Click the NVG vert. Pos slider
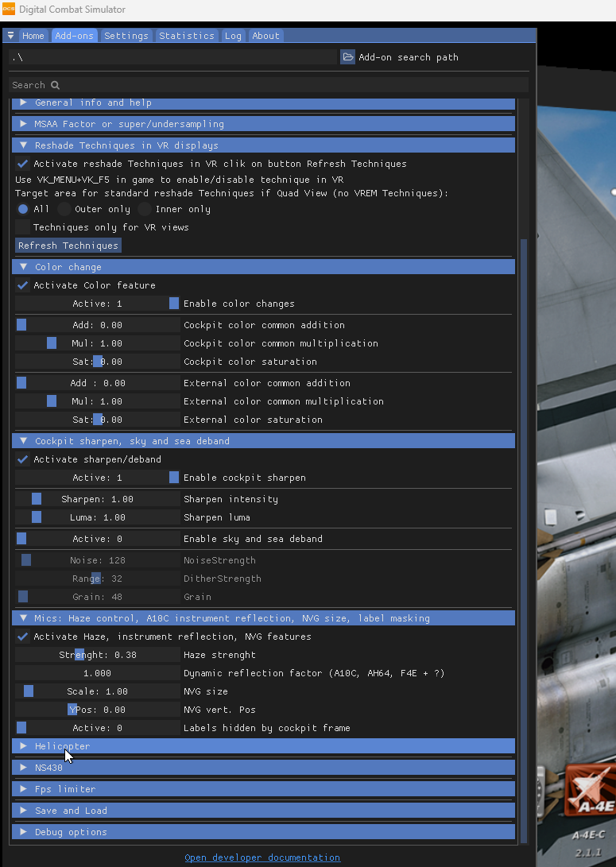This screenshot has width=616, height=867. click(x=97, y=710)
